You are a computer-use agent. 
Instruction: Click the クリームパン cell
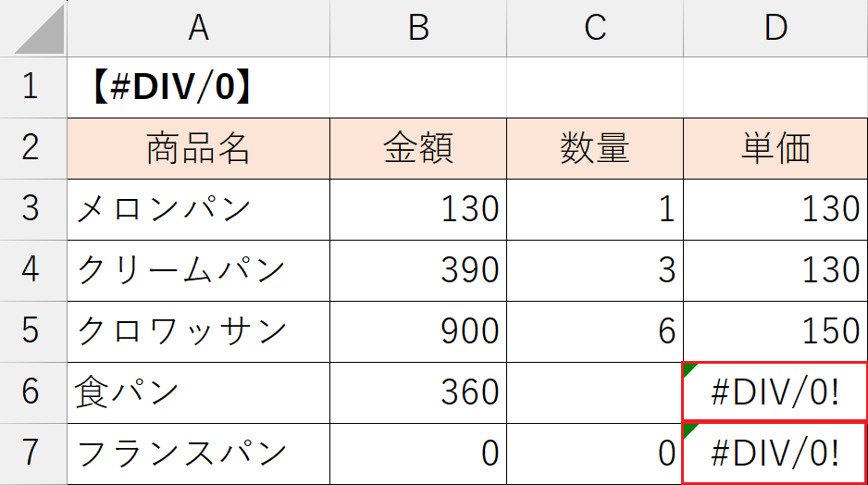(198, 270)
